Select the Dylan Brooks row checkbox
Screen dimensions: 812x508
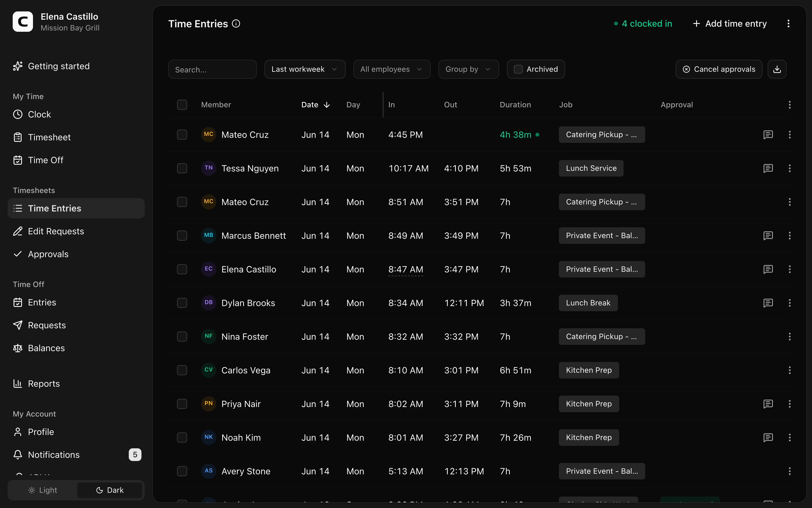coord(182,303)
